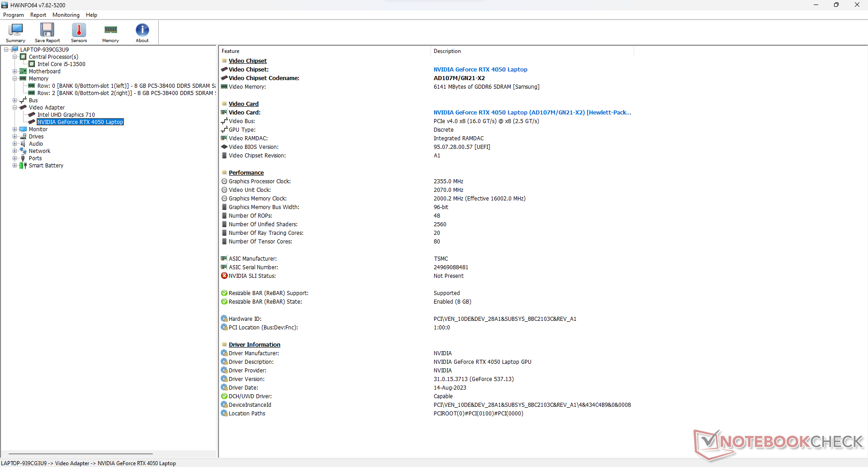The image size is (868, 467).
Task: Click the Driver Version gear icon
Action: coord(224,379)
